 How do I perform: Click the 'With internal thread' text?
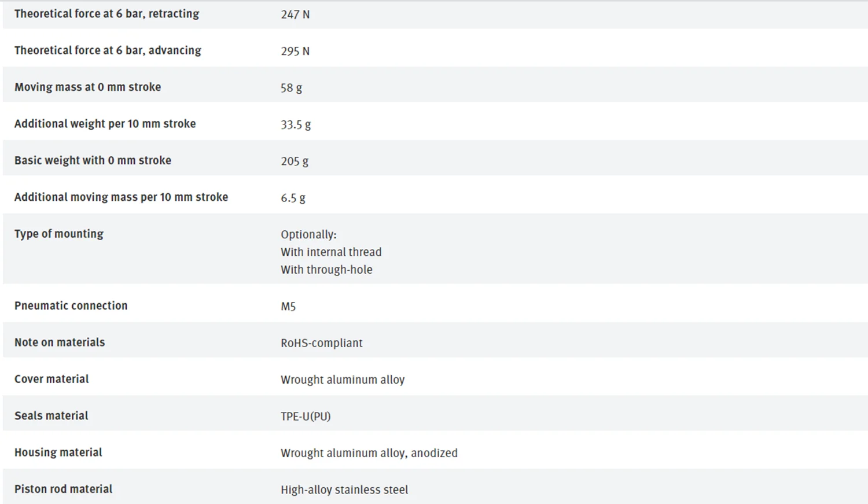(331, 252)
